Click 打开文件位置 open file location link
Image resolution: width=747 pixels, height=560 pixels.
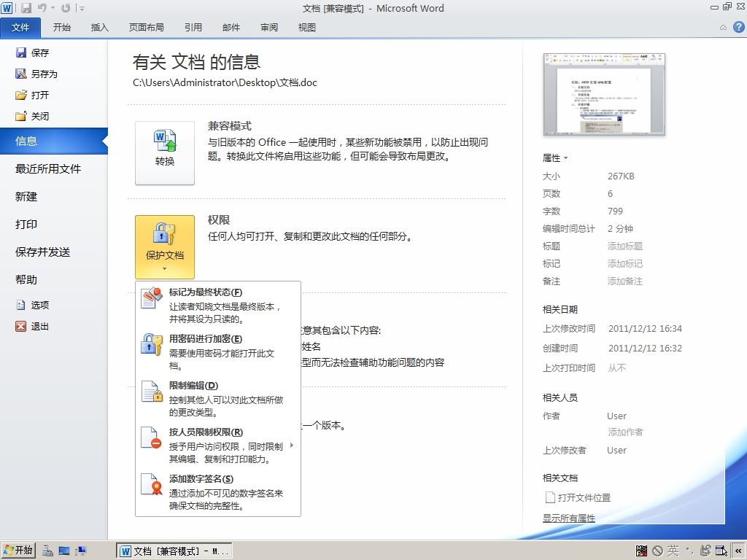click(584, 497)
